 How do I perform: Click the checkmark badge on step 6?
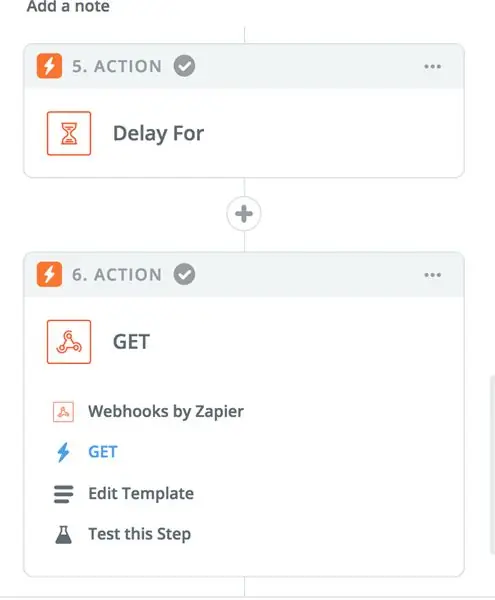pos(184,274)
